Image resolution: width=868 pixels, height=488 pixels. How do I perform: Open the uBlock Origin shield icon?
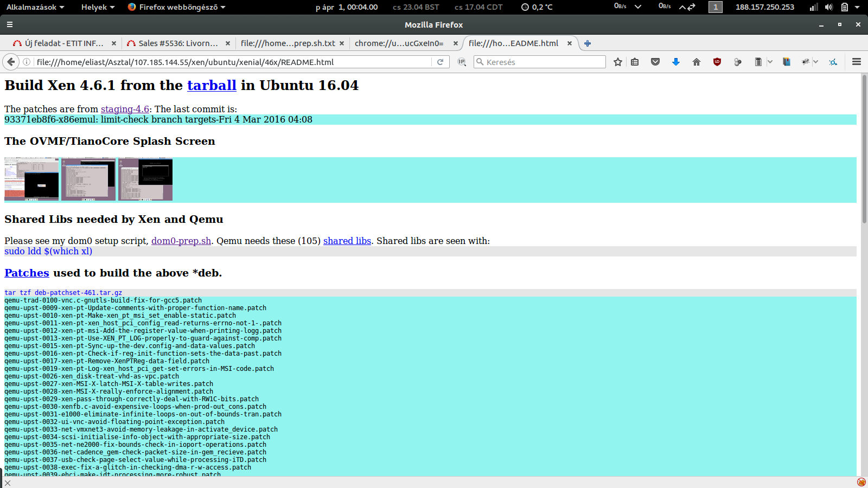coord(717,62)
